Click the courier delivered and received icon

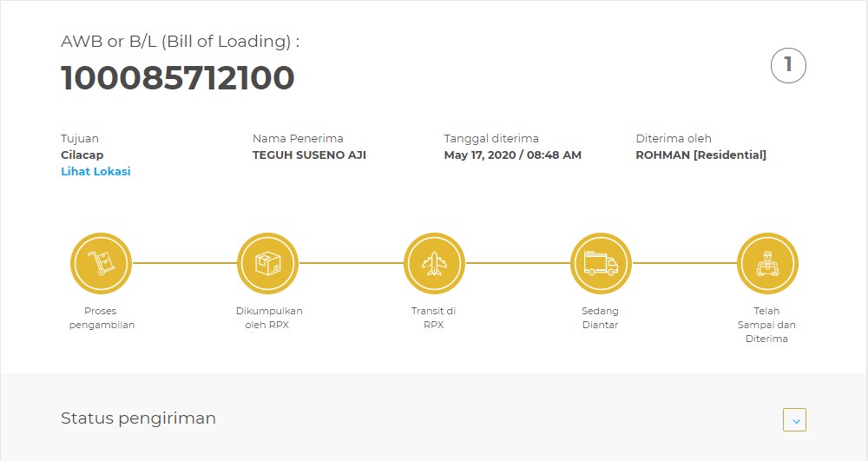pos(767,263)
